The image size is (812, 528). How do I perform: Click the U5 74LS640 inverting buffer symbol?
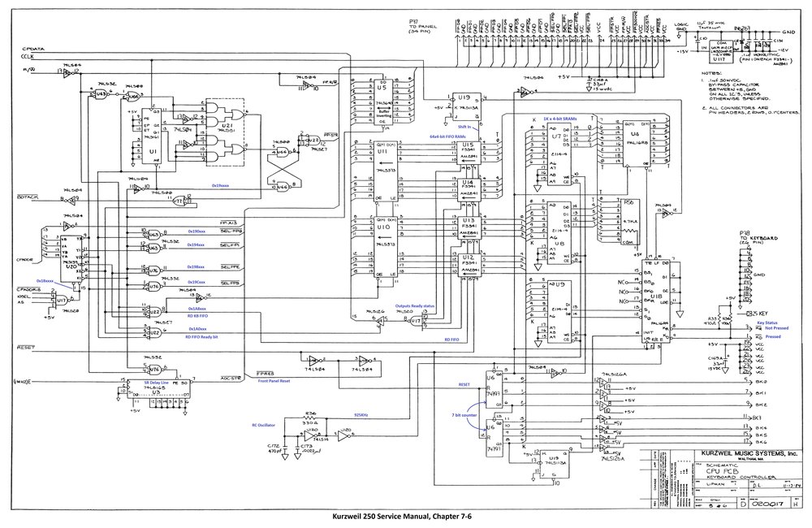383,102
